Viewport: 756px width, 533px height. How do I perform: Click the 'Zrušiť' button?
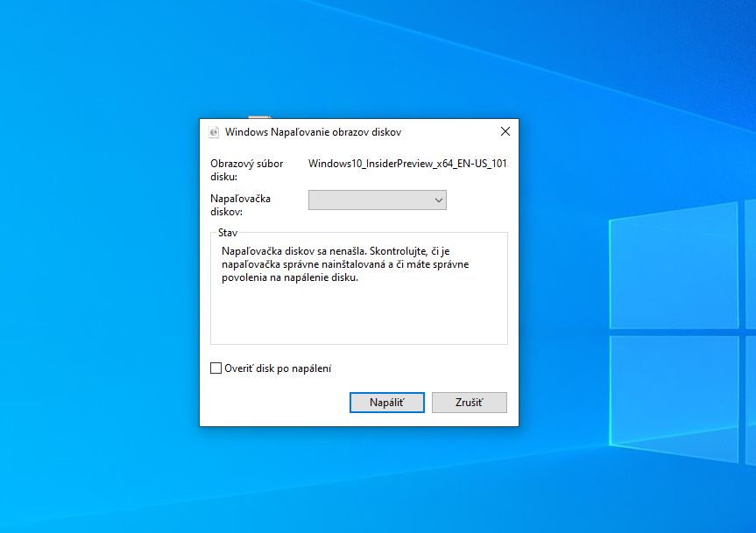tap(470, 403)
